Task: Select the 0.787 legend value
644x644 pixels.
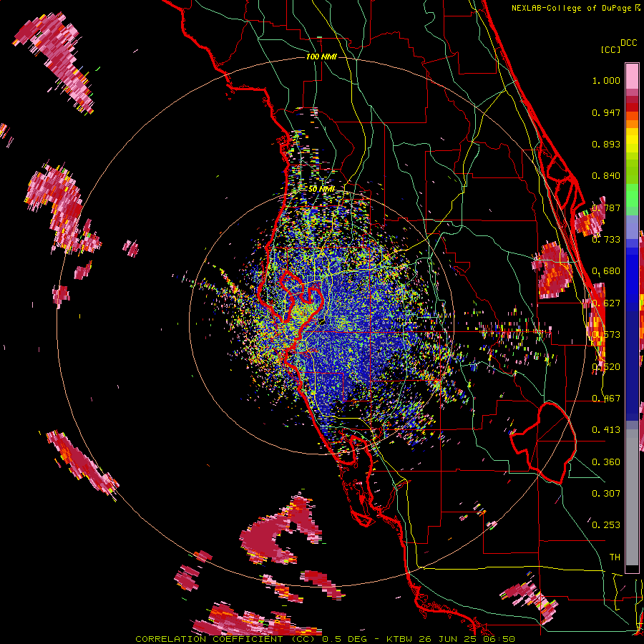Action: 606,208
